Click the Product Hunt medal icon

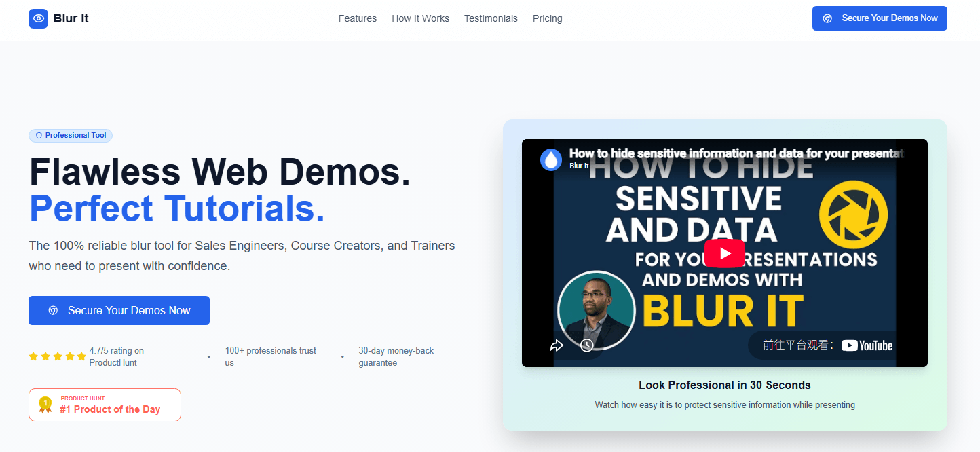45,404
